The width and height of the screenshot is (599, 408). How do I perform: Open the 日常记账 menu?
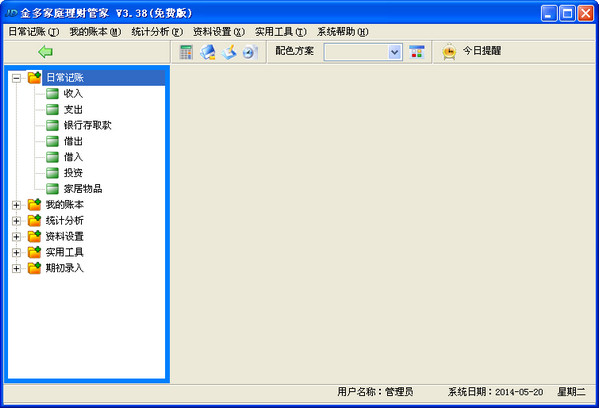(34, 32)
